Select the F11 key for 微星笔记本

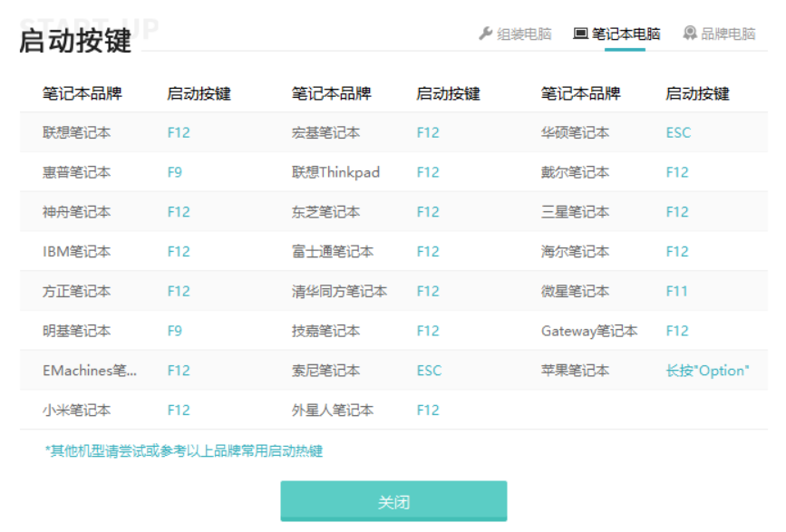(676, 291)
